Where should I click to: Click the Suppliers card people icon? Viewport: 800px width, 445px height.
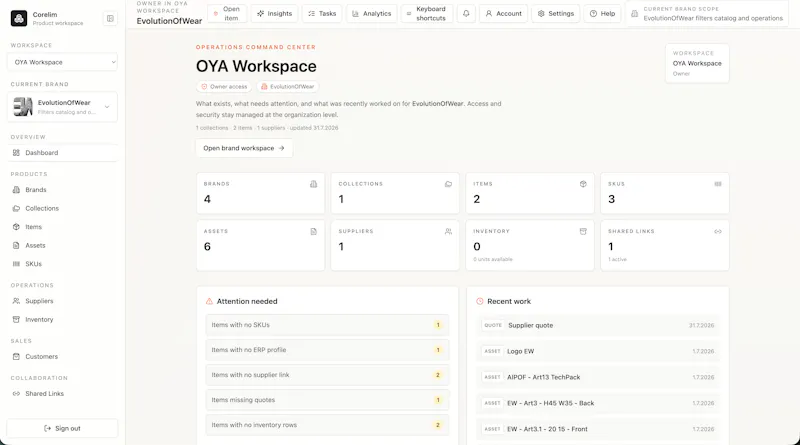[448, 231]
